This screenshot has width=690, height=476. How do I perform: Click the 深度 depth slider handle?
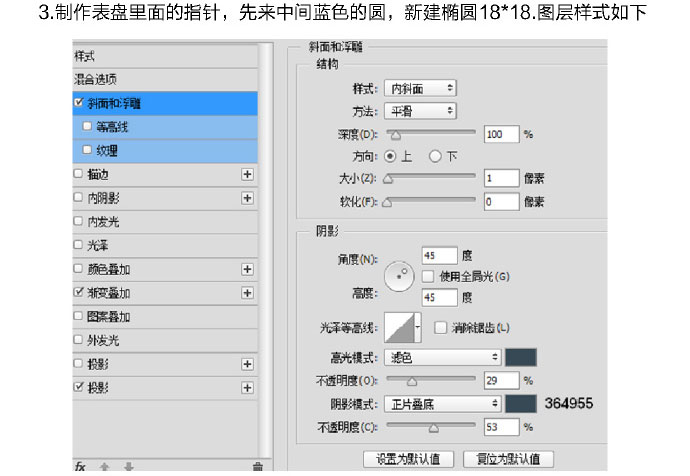coord(396,135)
